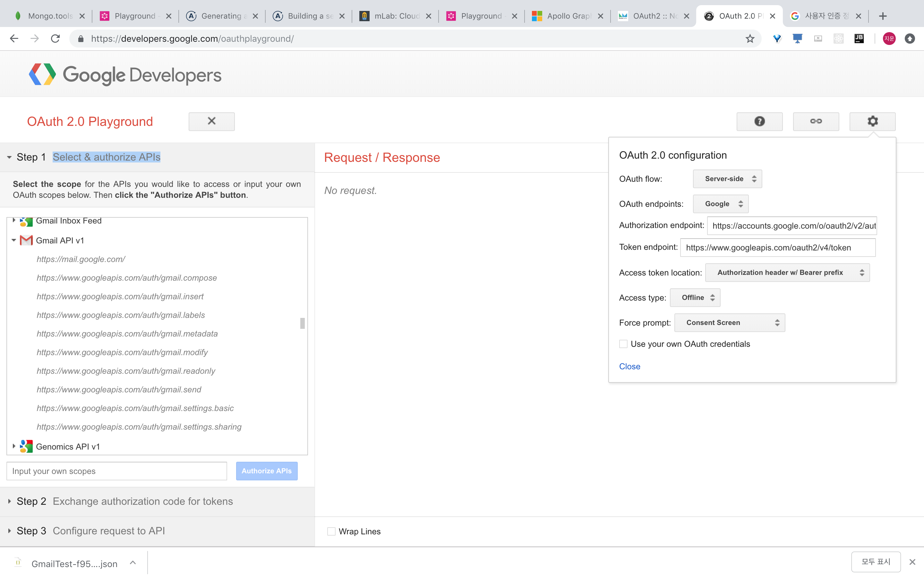Open the help question mark button
This screenshot has width=924, height=578.
click(759, 121)
